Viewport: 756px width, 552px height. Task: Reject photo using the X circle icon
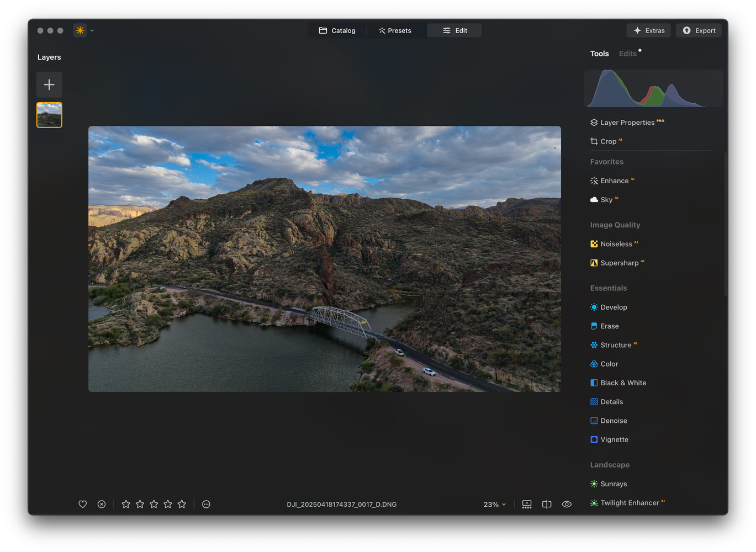pyautogui.click(x=102, y=504)
